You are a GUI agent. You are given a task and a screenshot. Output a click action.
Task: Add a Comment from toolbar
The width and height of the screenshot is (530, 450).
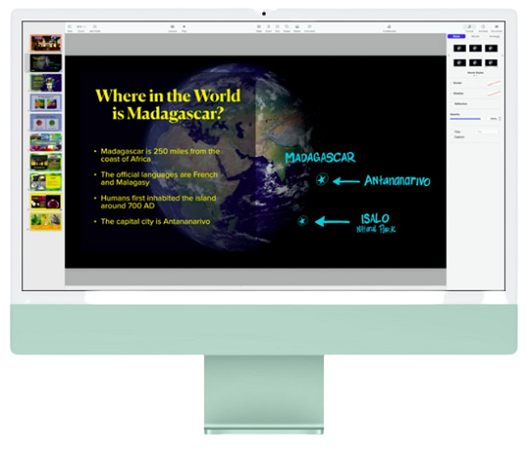(309, 28)
